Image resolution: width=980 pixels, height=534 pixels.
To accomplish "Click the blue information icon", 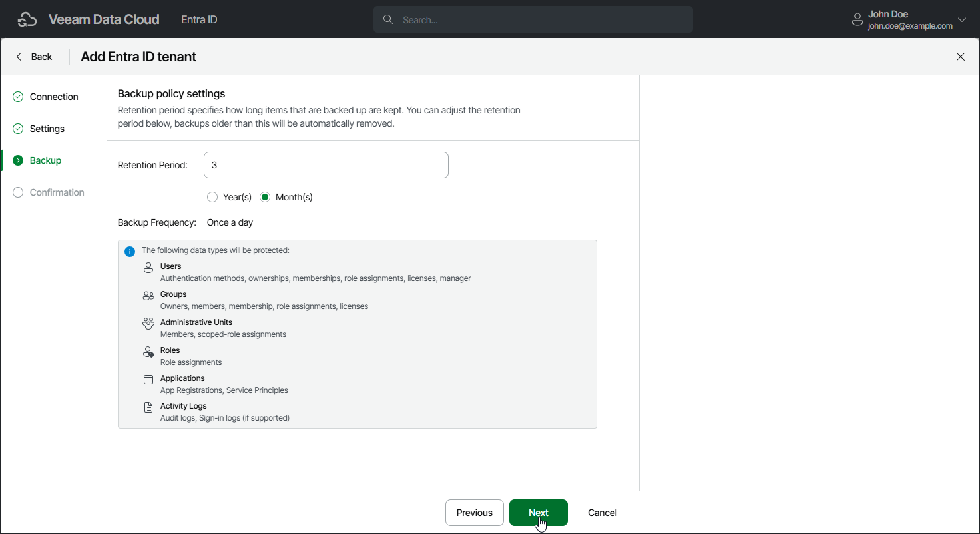I will [130, 252].
